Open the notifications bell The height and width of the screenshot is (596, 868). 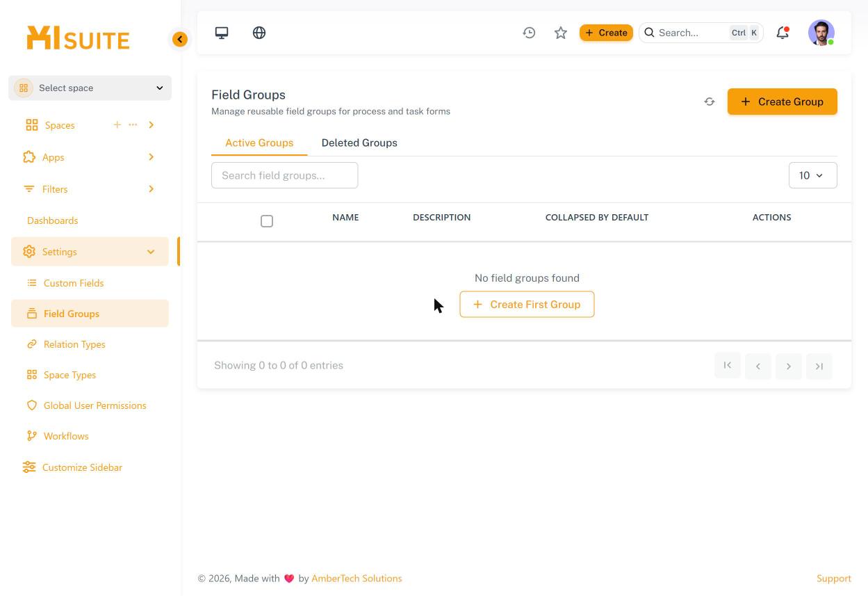[x=783, y=33]
